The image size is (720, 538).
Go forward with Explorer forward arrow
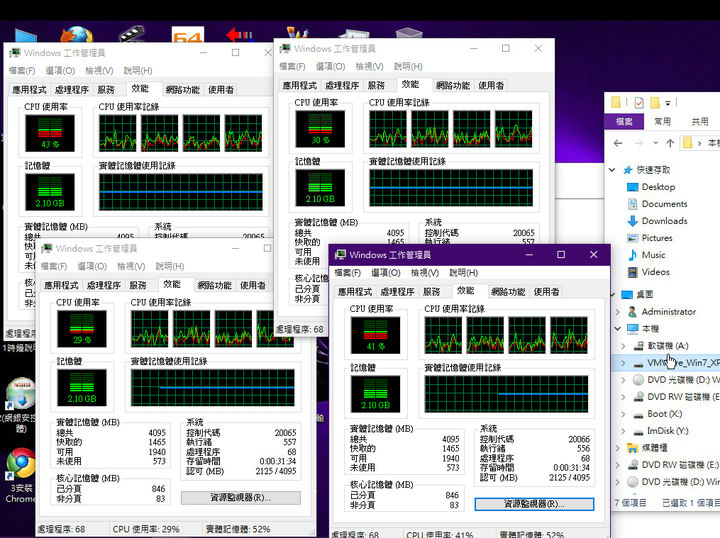[639, 143]
